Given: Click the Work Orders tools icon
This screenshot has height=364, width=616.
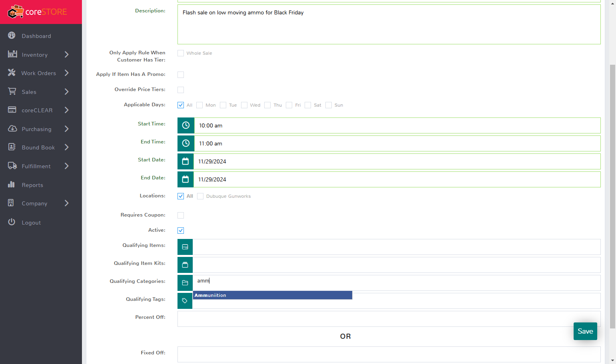Looking at the screenshot, I should click(12, 73).
